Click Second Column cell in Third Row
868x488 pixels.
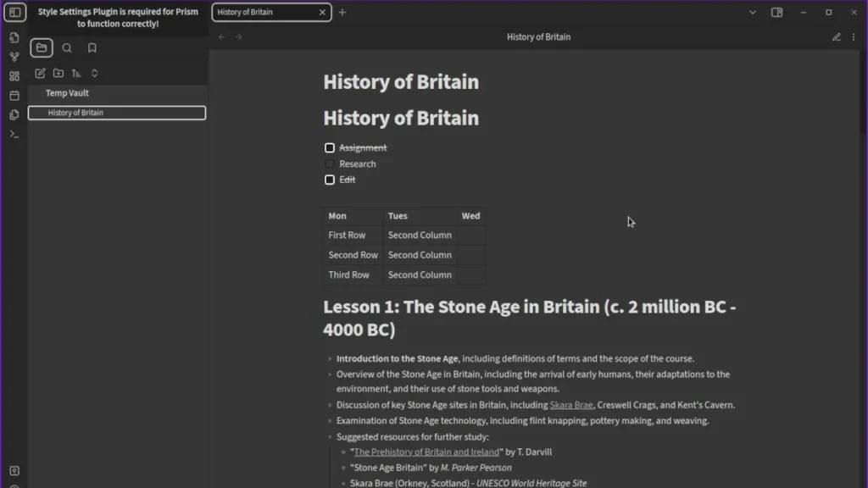coord(420,275)
